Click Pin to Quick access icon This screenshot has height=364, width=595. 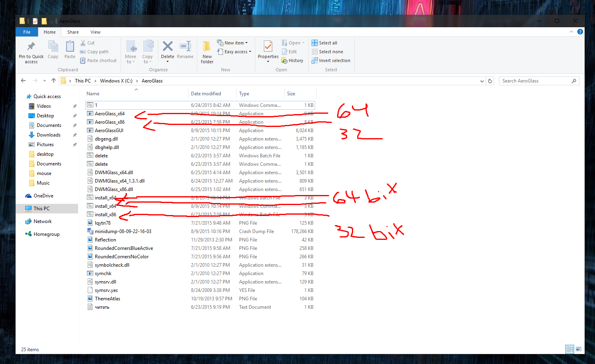tap(31, 46)
